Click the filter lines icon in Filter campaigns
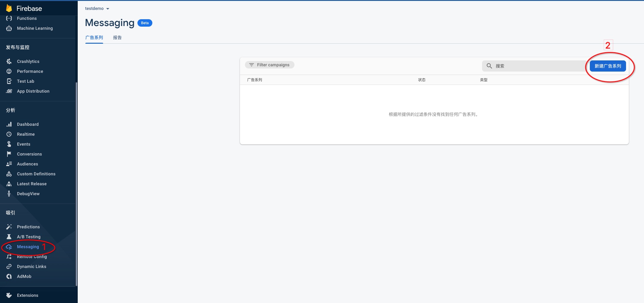Viewport: 644px width, 303px height. (251, 65)
